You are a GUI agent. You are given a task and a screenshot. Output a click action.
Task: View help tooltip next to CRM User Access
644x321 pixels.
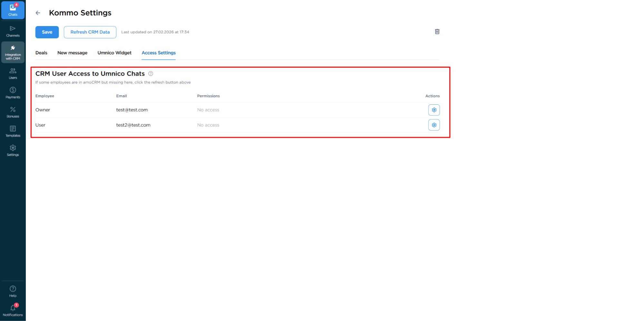(150, 73)
